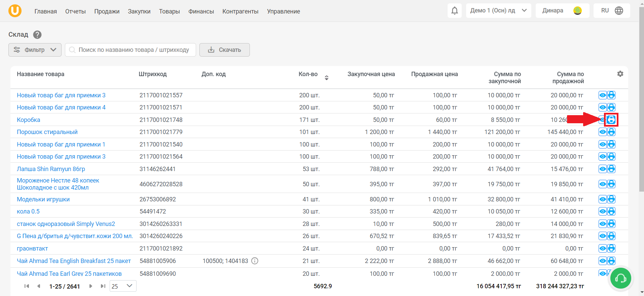Open help question mark next to Склад
This screenshot has height=296, width=644.
pos(37,35)
